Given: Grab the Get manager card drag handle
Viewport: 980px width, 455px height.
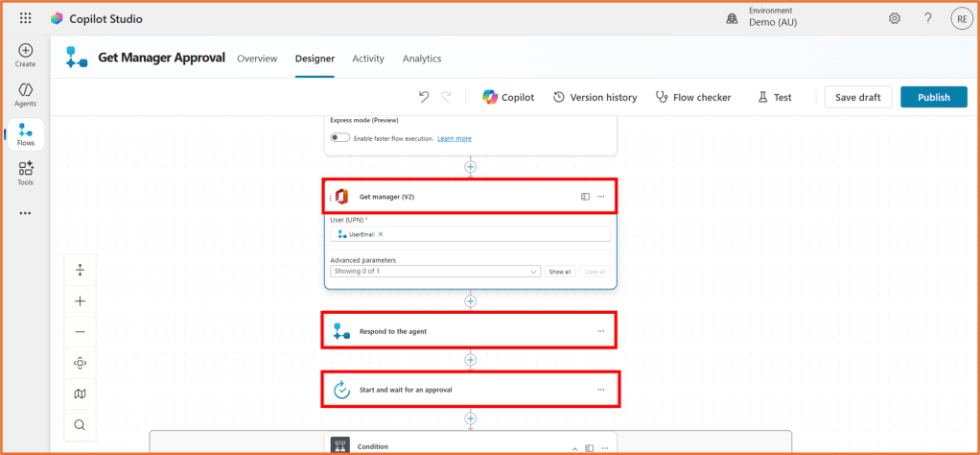Looking at the screenshot, I should pos(330,198).
